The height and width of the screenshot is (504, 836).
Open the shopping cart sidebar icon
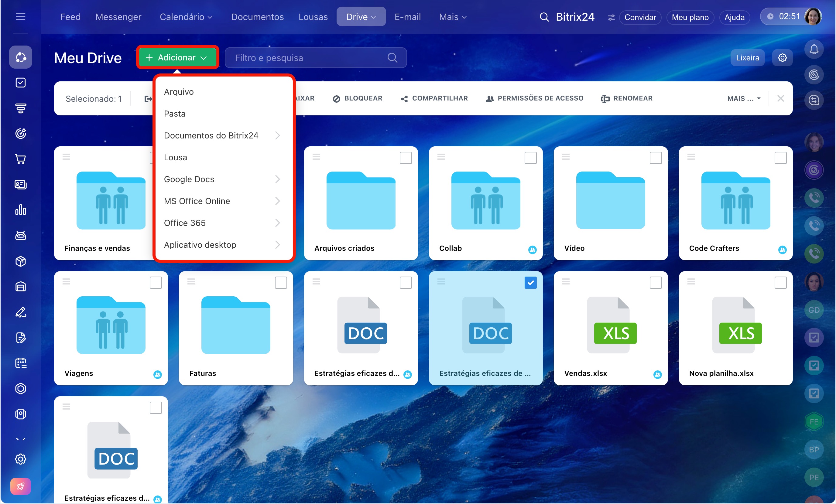21,159
